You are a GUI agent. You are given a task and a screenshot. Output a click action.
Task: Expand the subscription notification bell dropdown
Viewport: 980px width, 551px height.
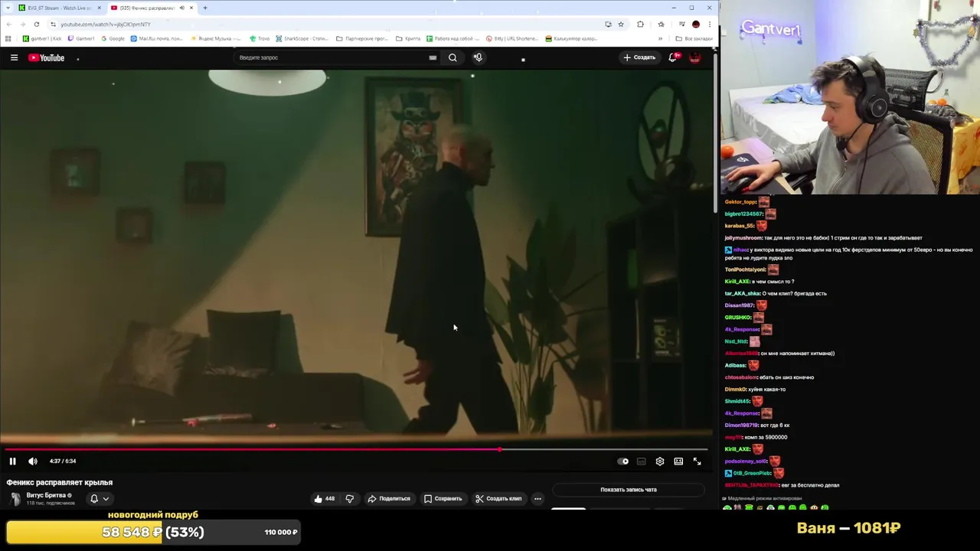tap(100, 499)
